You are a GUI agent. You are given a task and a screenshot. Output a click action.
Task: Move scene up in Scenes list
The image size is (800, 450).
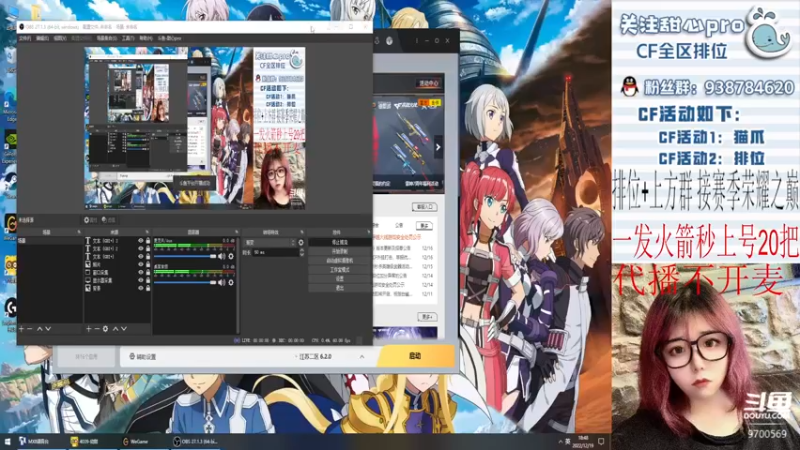coord(39,329)
